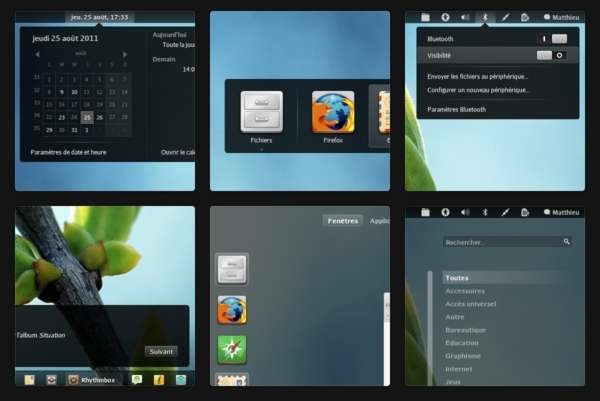This screenshot has width=600, height=401.
Task: Click the magnifier icon in the Rechercher field
Action: point(566,241)
